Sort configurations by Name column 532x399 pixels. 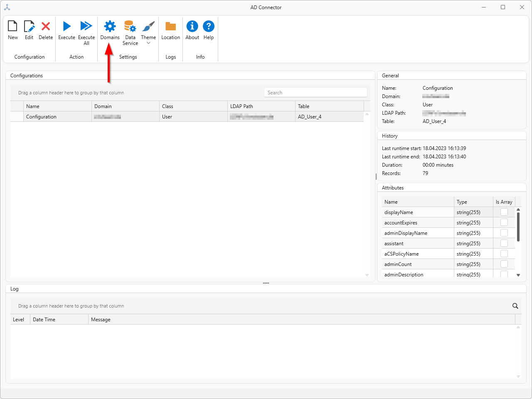click(57, 106)
